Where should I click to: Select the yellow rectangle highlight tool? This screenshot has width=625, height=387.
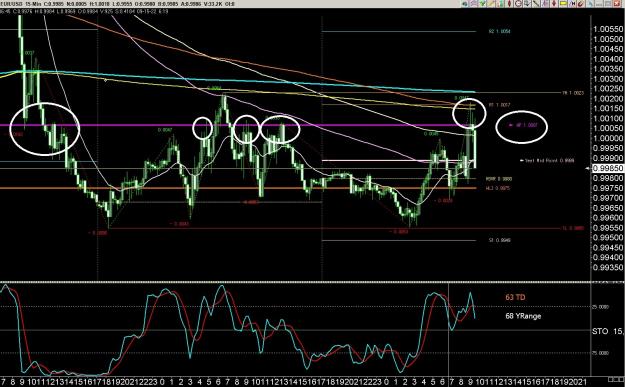[563, 4]
